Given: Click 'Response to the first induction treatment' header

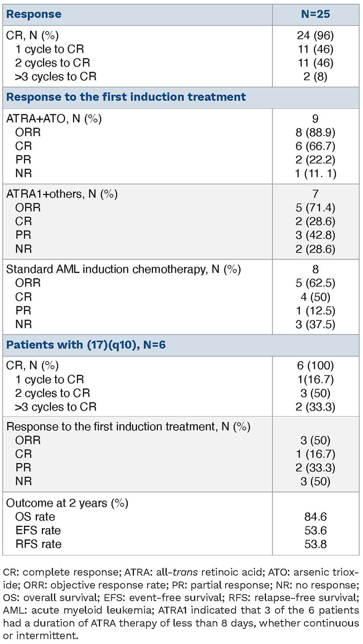Looking at the screenshot, I should coord(126,97).
